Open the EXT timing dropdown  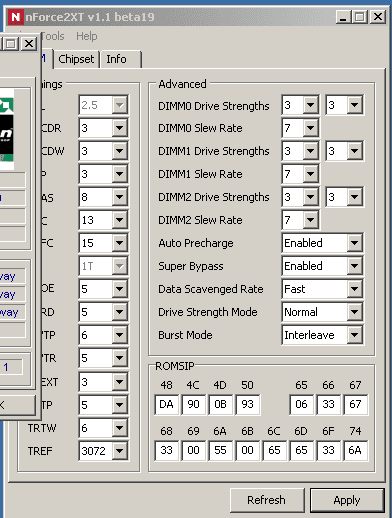click(103, 382)
